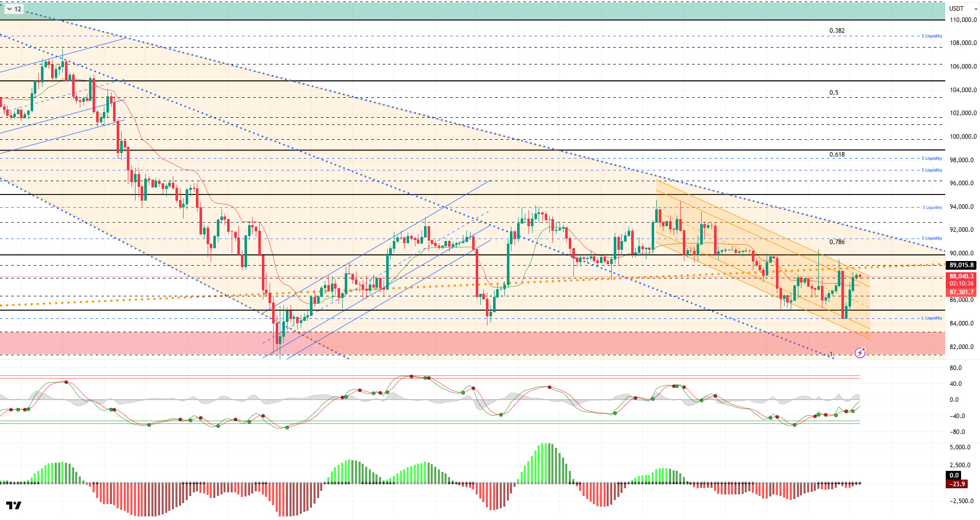Select the 0.618 Fibonacci level label

(837, 155)
